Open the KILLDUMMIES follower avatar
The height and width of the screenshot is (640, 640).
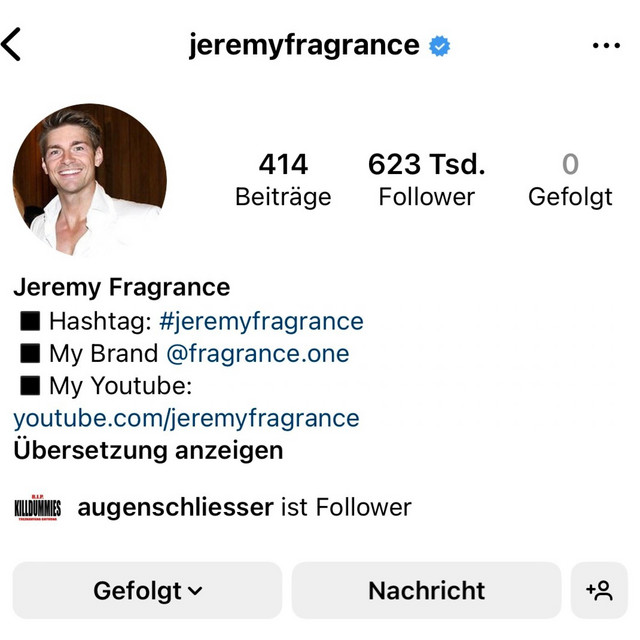point(38,508)
